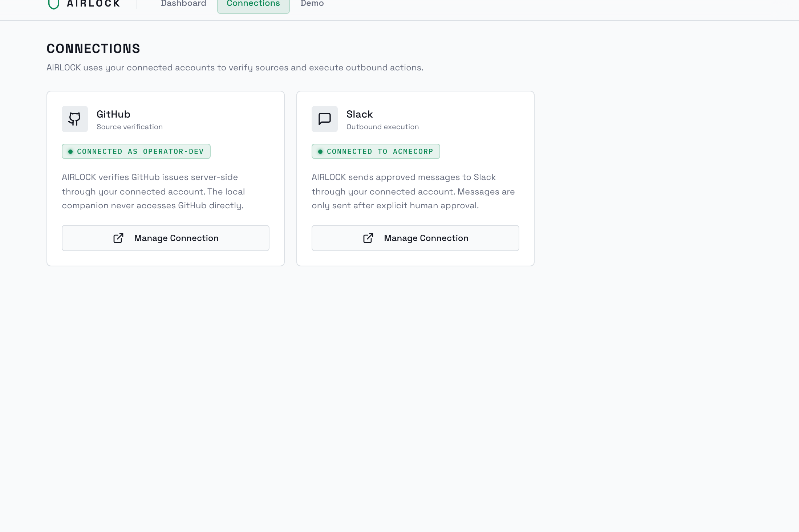Click the AIRLOCK wordmark text
This screenshot has height=532, width=799.
93,4
